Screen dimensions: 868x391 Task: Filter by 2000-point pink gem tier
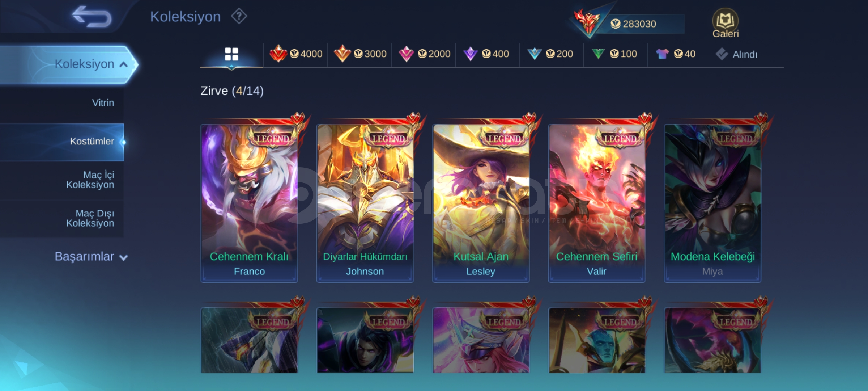[x=424, y=54]
